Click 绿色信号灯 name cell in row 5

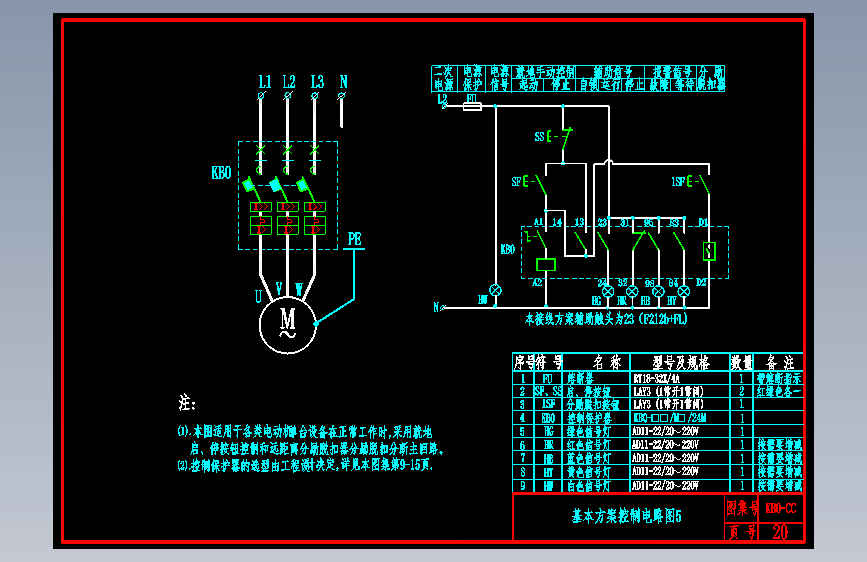[x=588, y=432]
